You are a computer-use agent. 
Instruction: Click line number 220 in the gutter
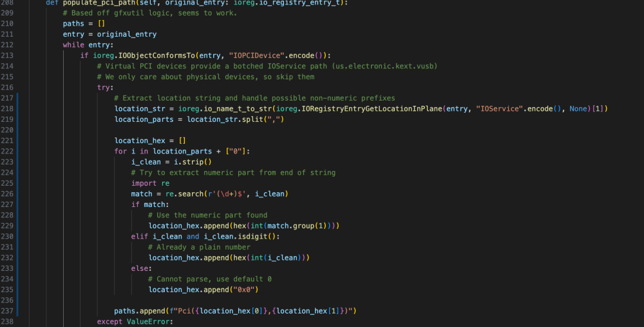[x=7, y=130]
